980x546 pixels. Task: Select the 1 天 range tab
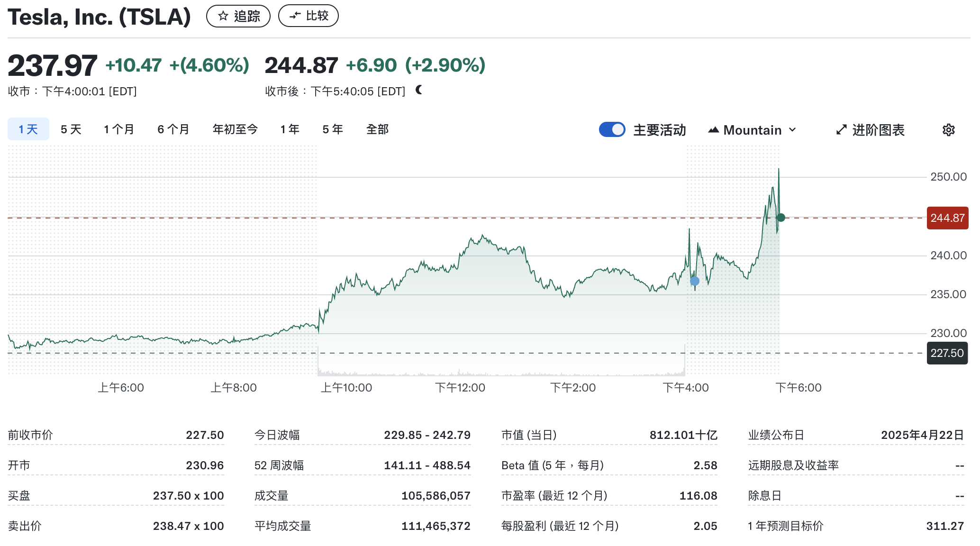click(28, 129)
